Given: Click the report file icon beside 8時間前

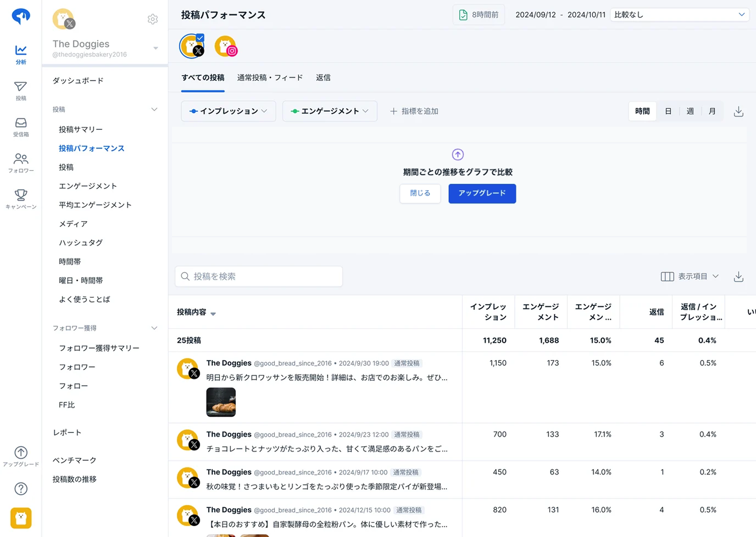Looking at the screenshot, I should coord(463,15).
